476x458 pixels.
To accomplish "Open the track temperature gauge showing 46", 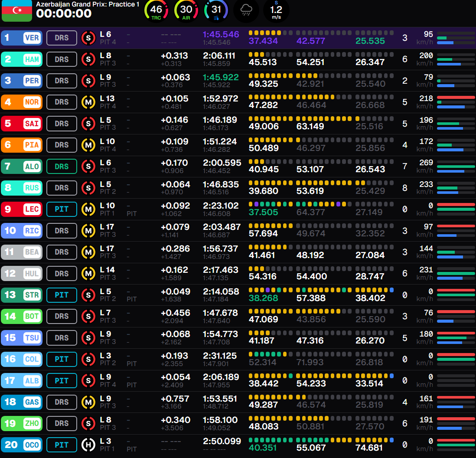I will click(x=156, y=11).
